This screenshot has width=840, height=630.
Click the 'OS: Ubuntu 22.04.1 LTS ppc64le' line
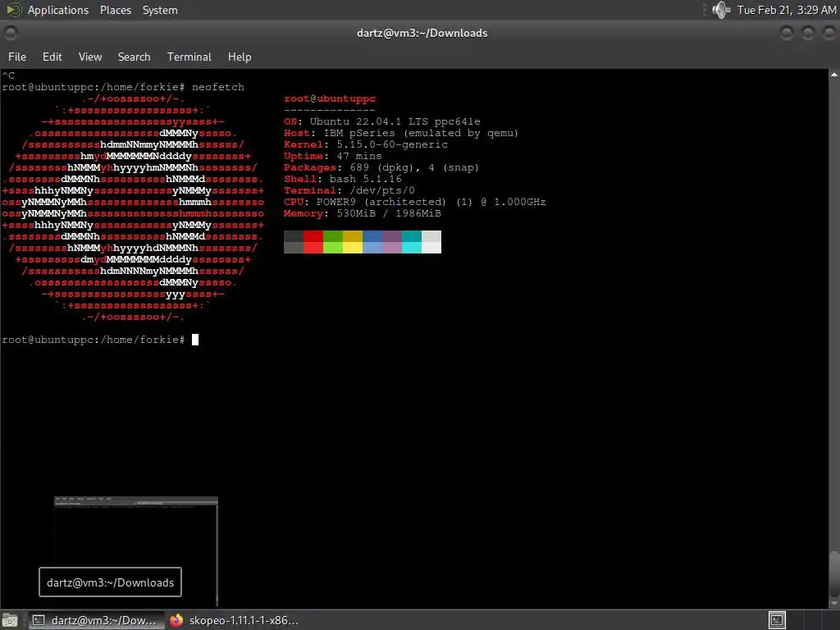(x=382, y=121)
